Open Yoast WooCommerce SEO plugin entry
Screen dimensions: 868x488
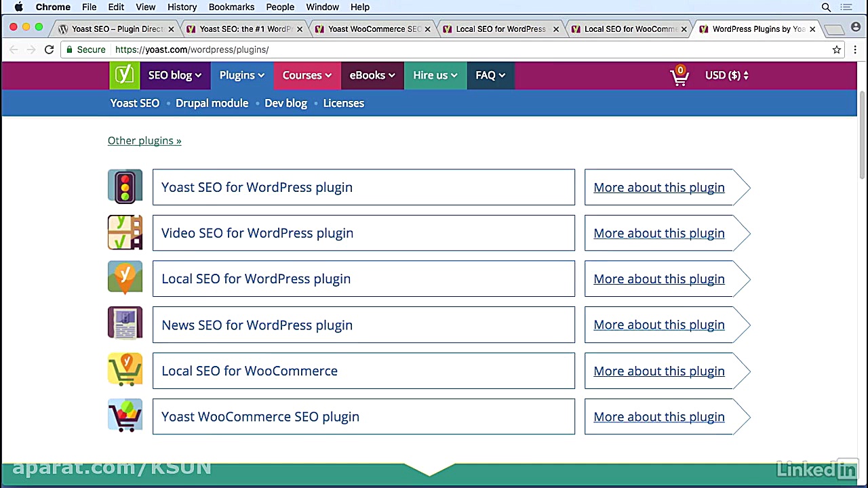pos(363,416)
